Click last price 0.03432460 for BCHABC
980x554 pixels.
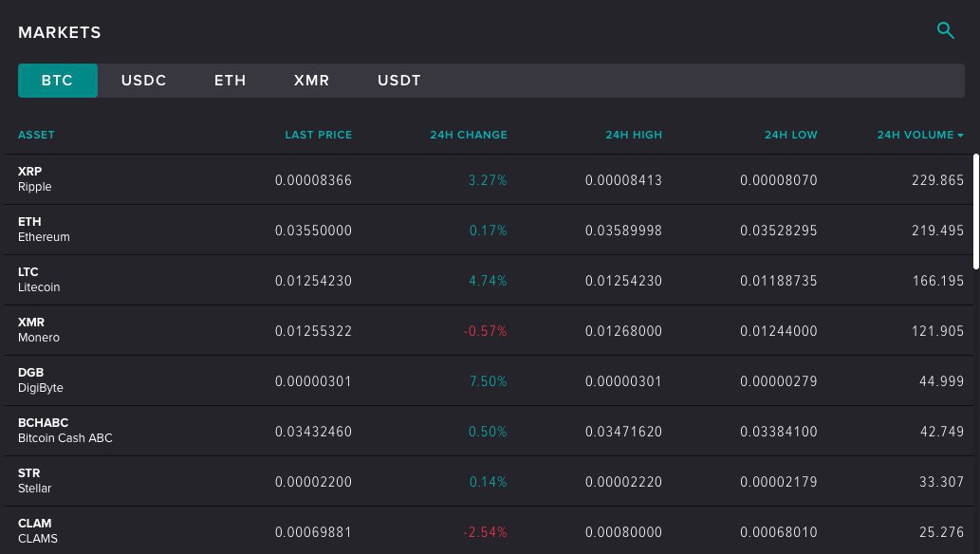[313, 432]
